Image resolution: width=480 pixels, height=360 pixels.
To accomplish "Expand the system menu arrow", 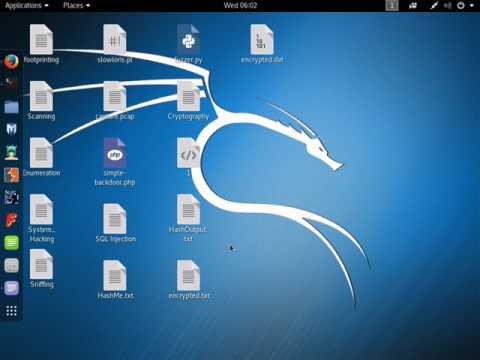I will pyautogui.click(x=472, y=5).
